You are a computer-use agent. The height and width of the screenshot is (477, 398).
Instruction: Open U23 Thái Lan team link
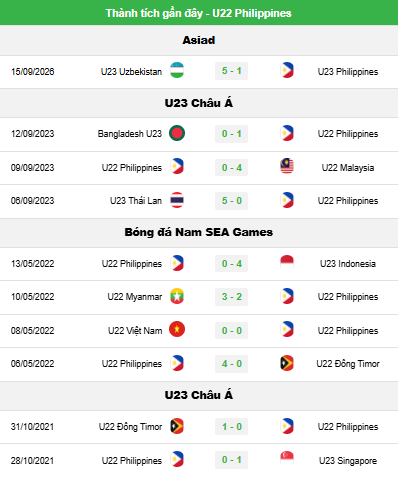pyautogui.click(x=136, y=201)
